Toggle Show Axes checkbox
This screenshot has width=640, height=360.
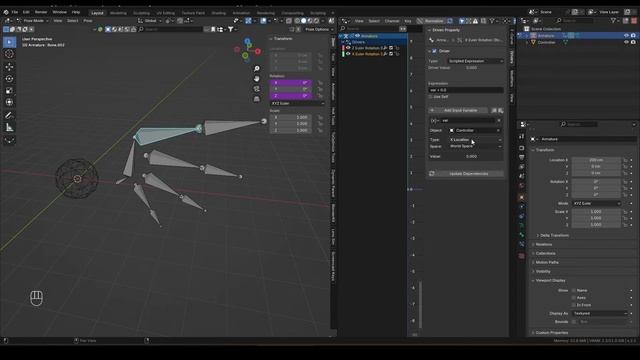[x=574, y=298]
